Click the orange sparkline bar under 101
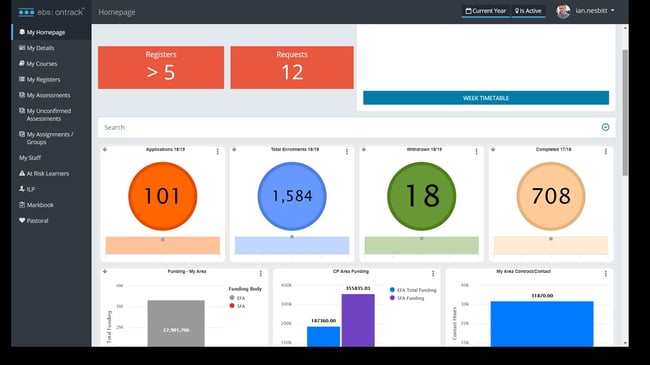 (x=162, y=245)
